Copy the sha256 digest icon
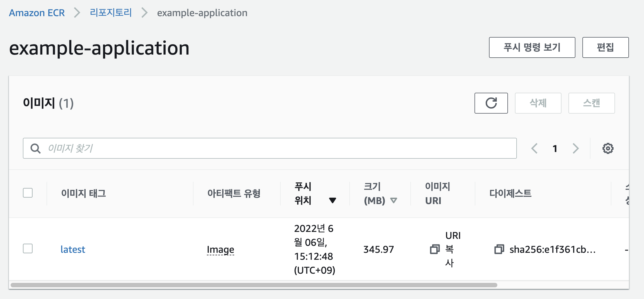The image size is (644, 299). click(x=499, y=249)
